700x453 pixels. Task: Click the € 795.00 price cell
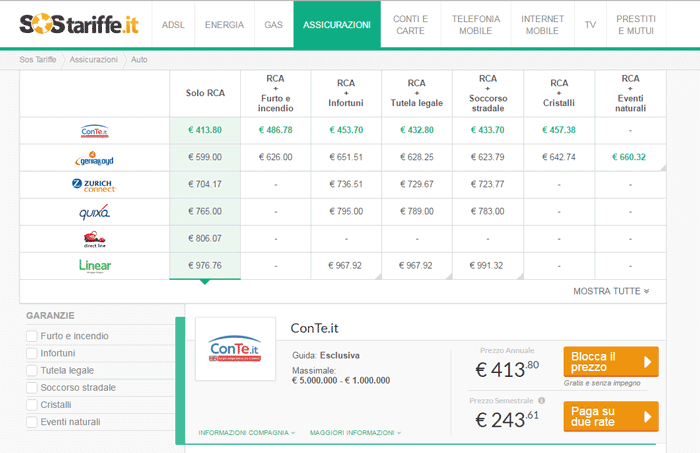point(346,212)
